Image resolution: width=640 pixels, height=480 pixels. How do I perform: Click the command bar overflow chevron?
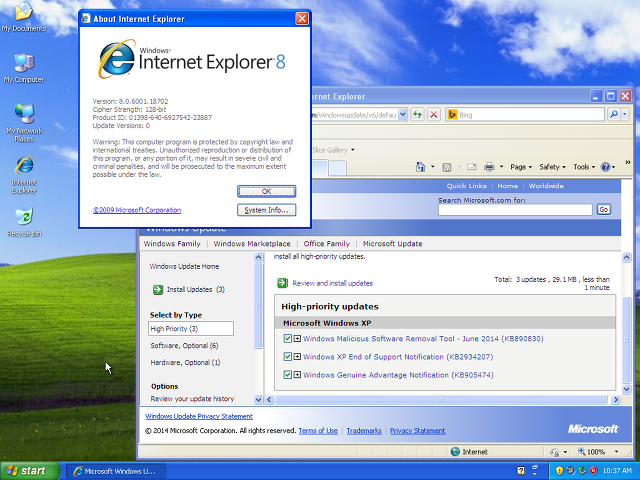coord(628,162)
